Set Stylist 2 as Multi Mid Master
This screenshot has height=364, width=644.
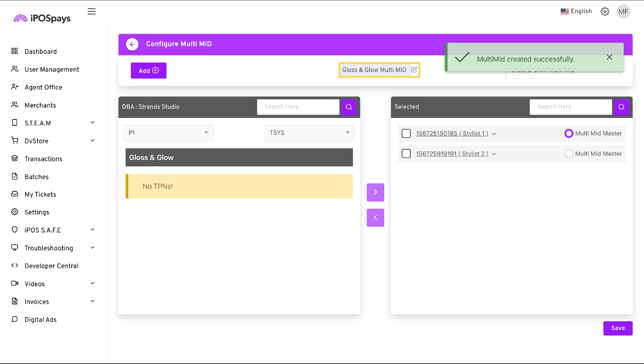pyautogui.click(x=569, y=154)
